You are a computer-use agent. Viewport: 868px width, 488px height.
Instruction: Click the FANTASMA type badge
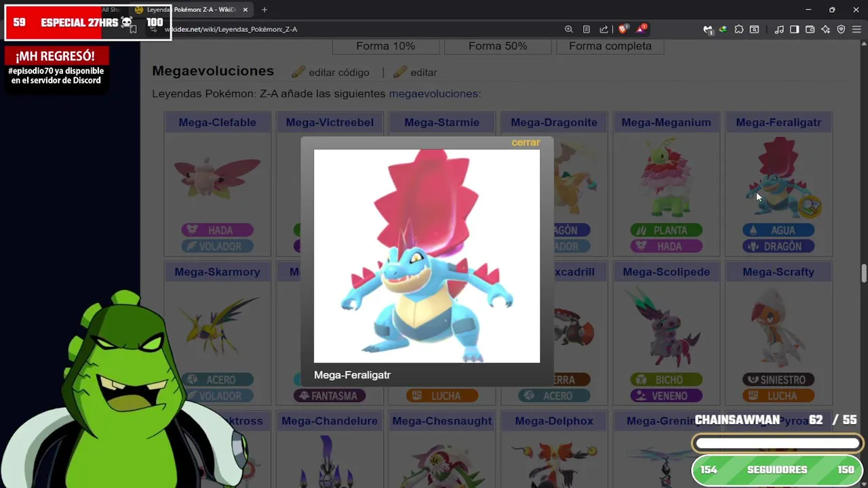click(x=330, y=396)
